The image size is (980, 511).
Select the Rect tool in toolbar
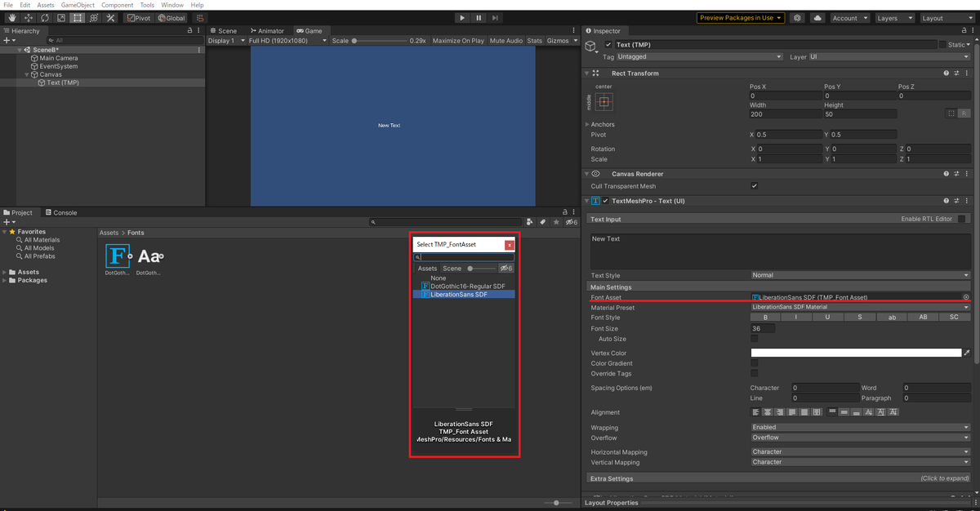pos(78,18)
